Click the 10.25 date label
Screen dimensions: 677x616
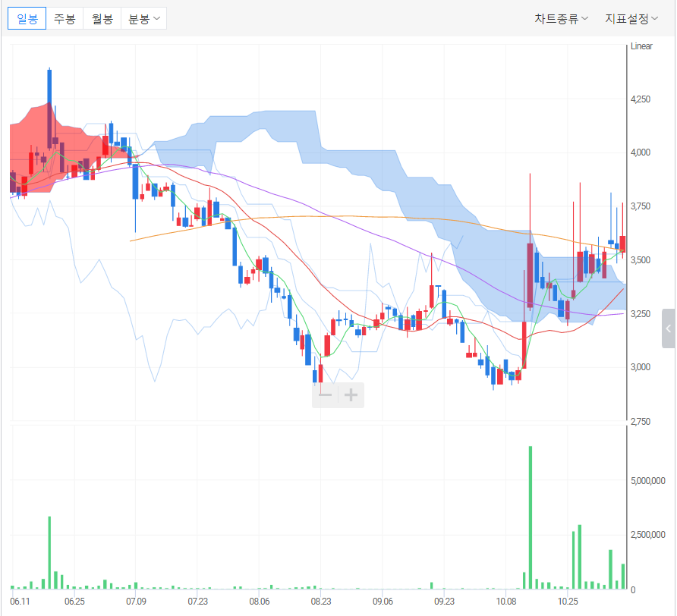tap(568, 602)
